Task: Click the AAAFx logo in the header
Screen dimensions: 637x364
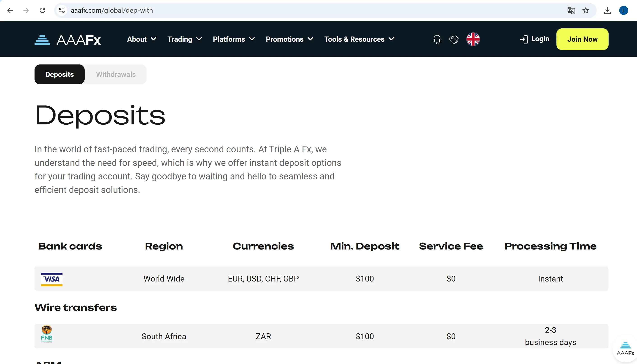Action: tap(67, 39)
